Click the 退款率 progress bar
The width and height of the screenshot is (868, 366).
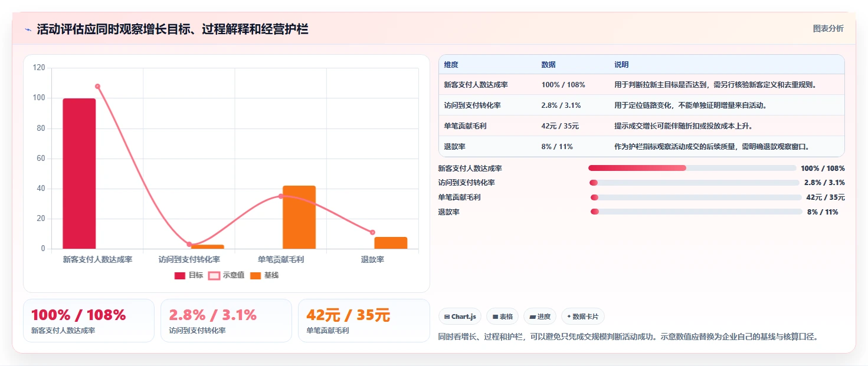click(x=696, y=212)
